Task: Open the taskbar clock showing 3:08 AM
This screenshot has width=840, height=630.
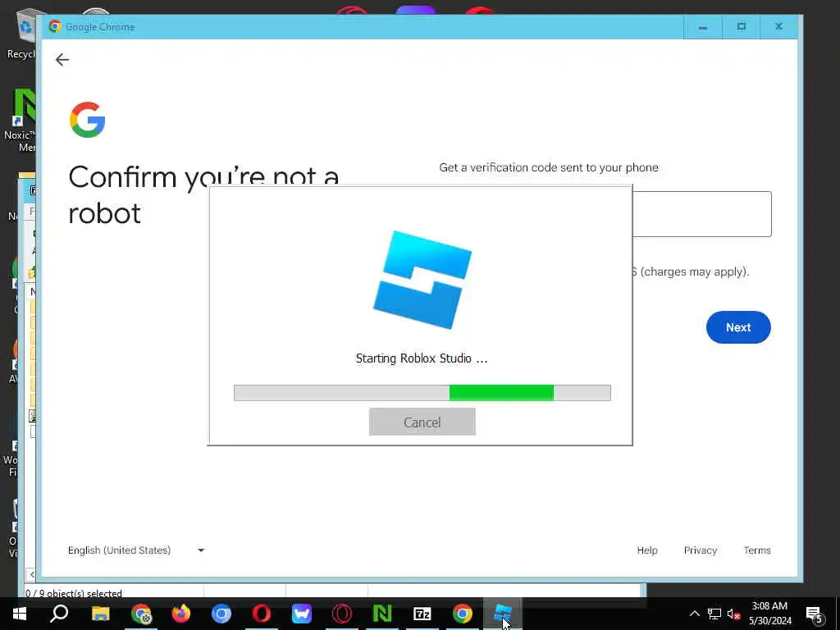Action: pyautogui.click(x=769, y=614)
